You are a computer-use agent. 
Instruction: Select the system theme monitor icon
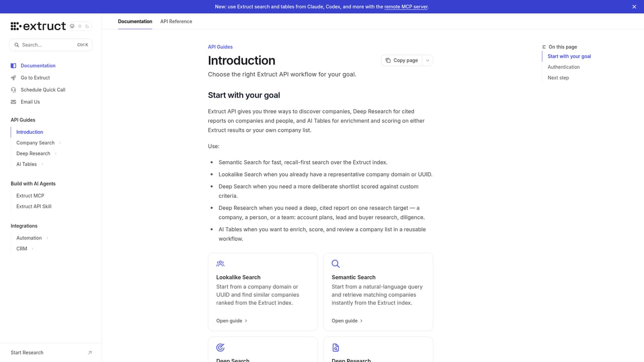[72, 26]
